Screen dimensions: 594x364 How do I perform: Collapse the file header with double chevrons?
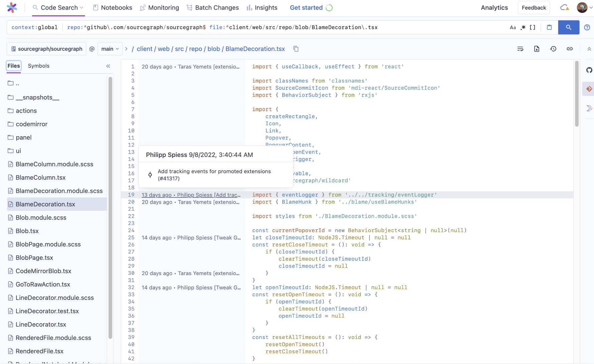point(589,49)
